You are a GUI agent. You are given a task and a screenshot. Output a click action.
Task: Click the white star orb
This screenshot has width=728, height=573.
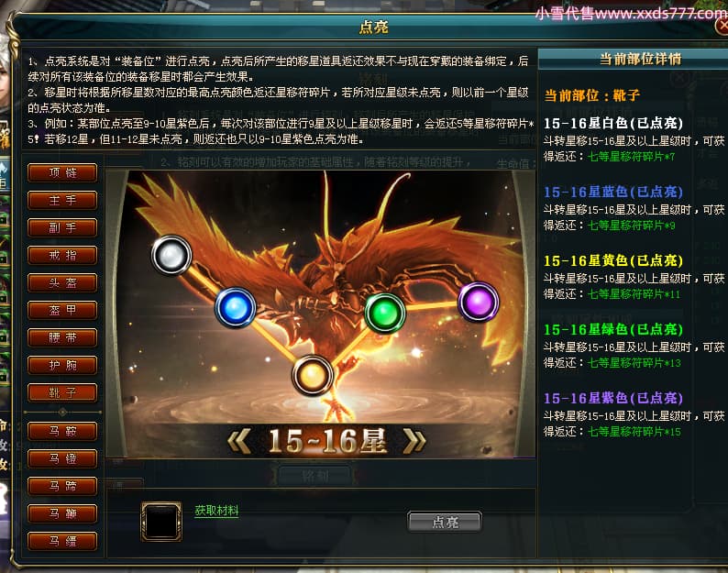coord(171,255)
